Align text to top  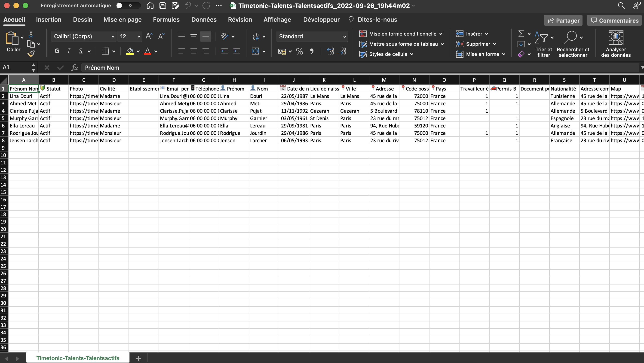pos(182,35)
